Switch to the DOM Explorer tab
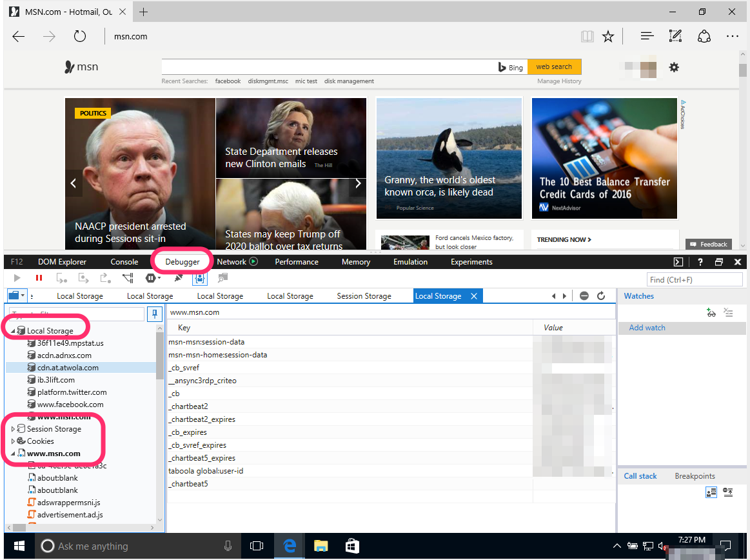The height and width of the screenshot is (560, 750). [62, 262]
